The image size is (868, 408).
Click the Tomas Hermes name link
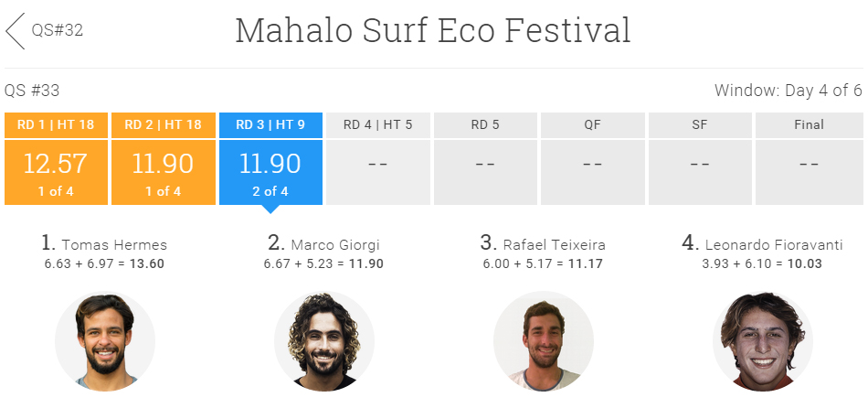pyautogui.click(x=114, y=244)
